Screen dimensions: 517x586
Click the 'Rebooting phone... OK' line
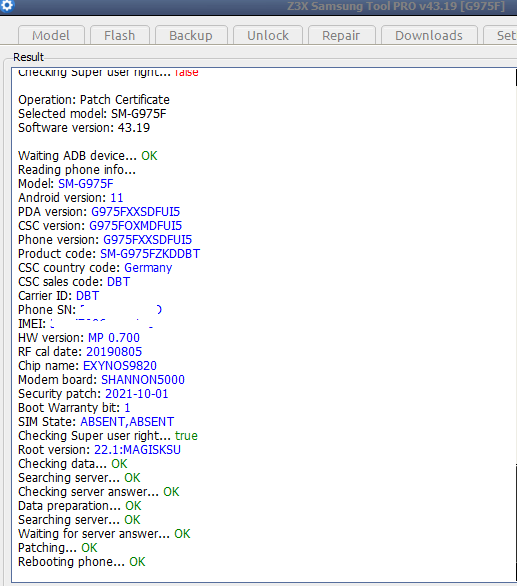coord(82,562)
